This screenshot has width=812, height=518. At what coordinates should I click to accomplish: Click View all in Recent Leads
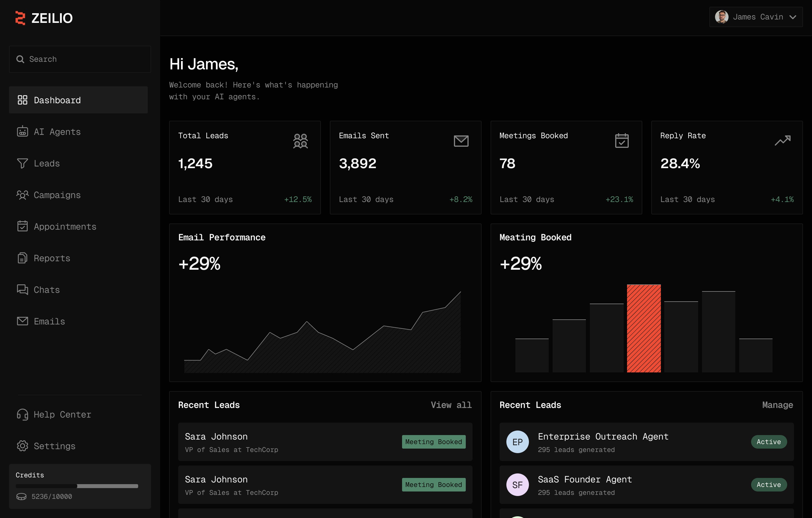point(451,405)
